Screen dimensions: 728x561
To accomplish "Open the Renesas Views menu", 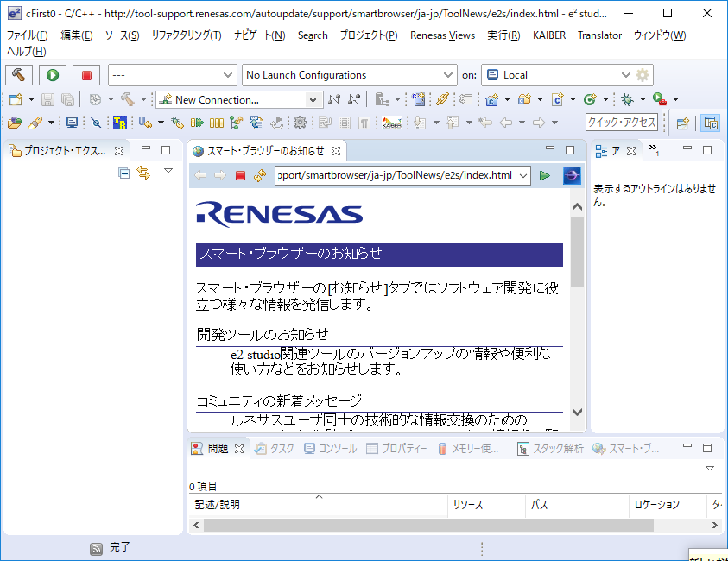I will point(442,35).
